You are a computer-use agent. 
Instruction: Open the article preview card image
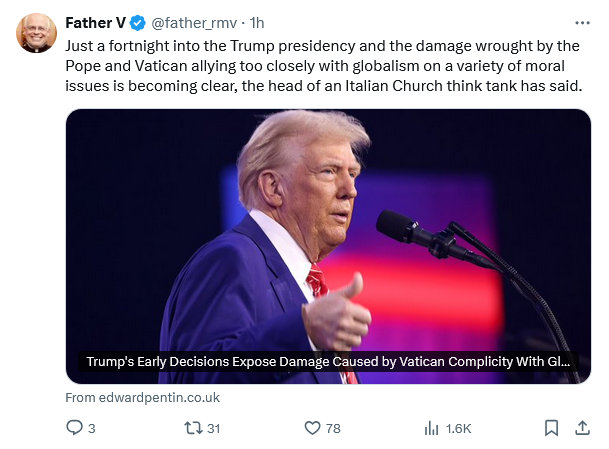328,230
